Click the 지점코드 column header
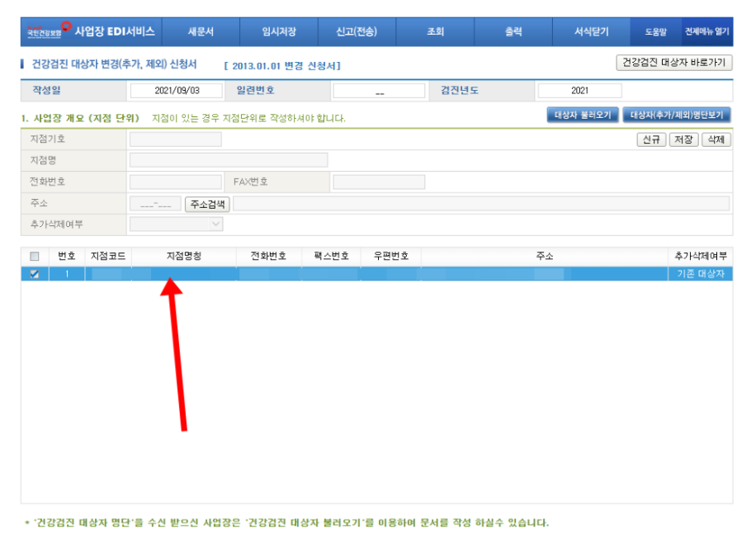The image size is (756, 548). click(108, 257)
